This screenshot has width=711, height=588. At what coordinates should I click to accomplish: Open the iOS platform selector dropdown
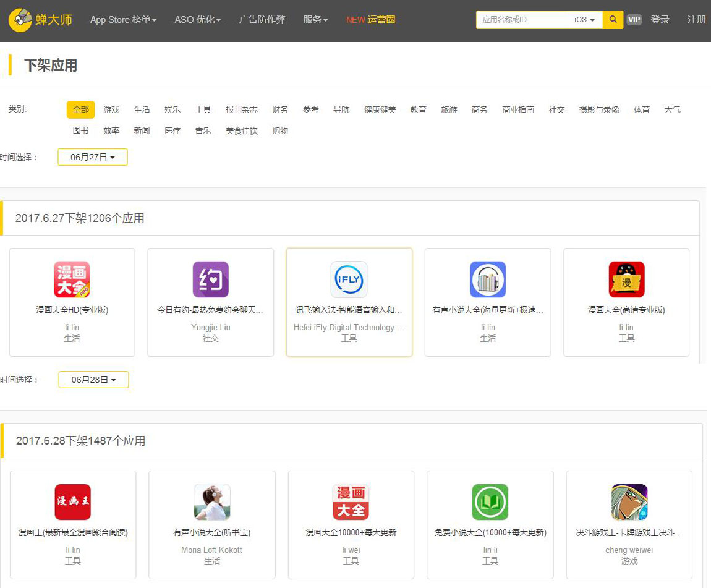[584, 20]
